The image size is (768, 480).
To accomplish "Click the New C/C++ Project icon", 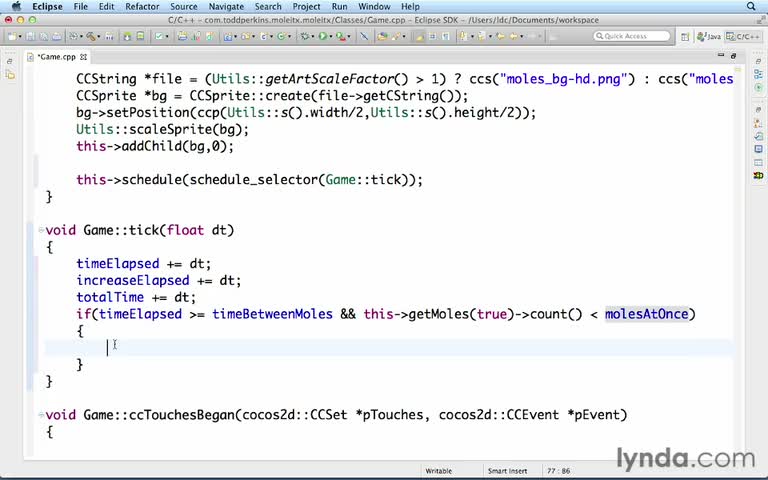I will tap(228, 36).
